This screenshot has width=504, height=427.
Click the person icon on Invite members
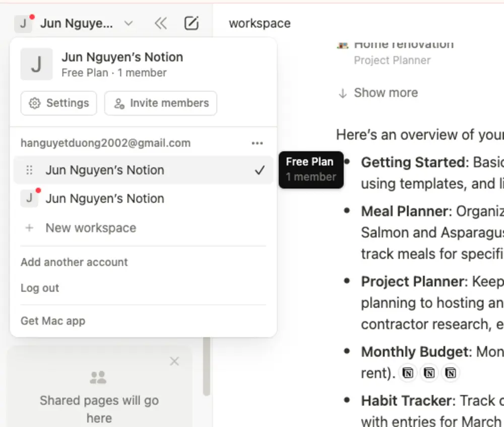pos(119,103)
